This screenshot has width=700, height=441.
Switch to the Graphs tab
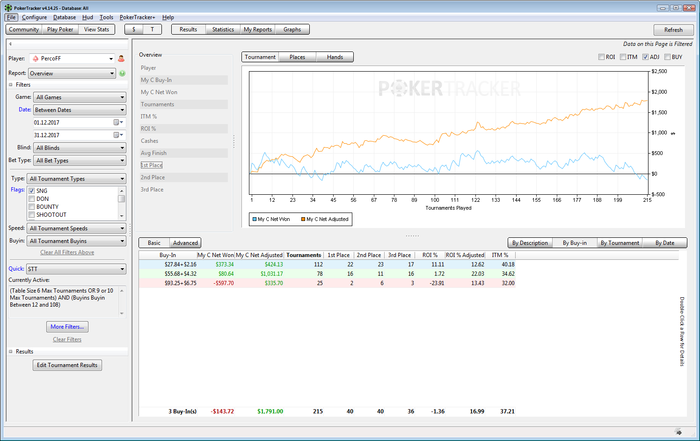click(x=292, y=29)
